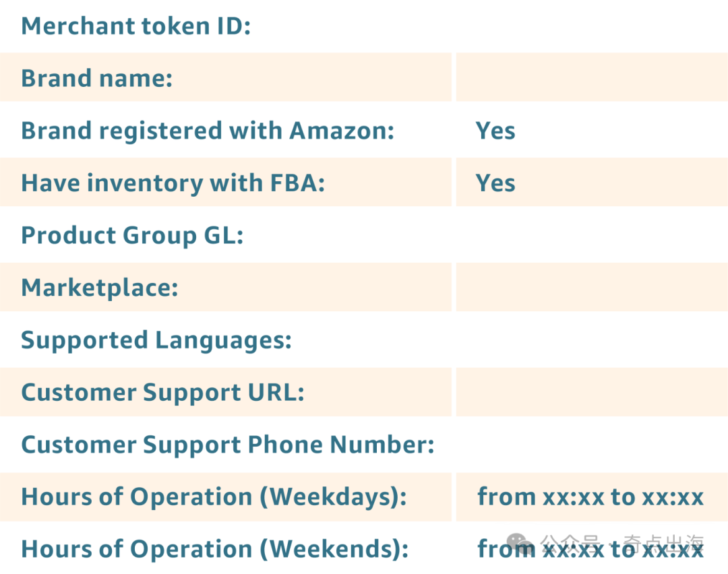The height and width of the screenshot is (574, 728).
Task: Click the Merchant token ID label
Action: coord(136,26)
